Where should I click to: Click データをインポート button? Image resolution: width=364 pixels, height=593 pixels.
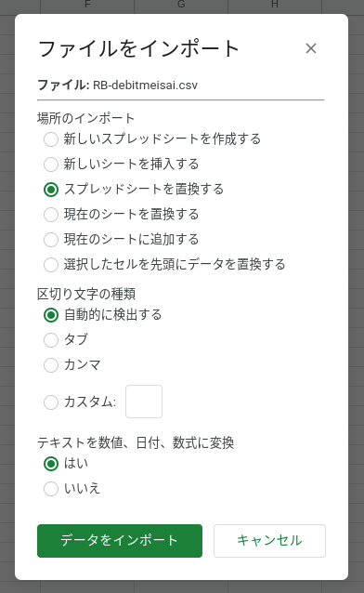pyautogui.click(x=120, y=541)
